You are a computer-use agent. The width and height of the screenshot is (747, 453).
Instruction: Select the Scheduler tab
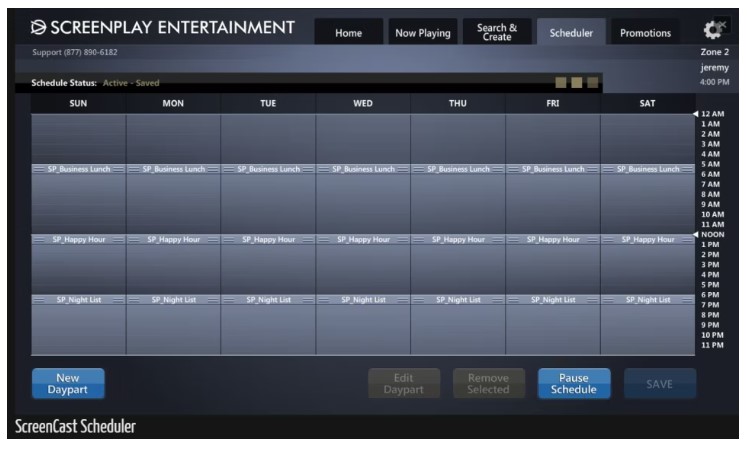(x=571, y=32)
